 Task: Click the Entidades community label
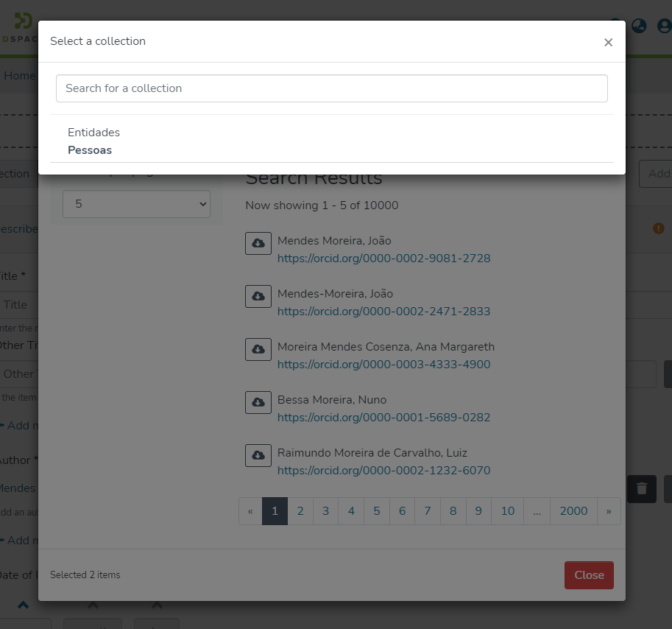[94, 132]
